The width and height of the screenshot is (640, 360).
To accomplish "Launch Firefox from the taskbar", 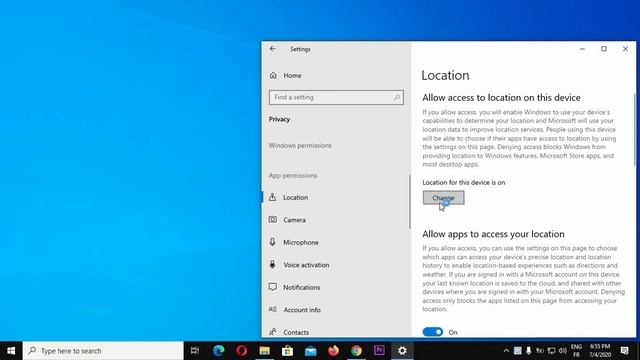I will [x=333, y=351].
